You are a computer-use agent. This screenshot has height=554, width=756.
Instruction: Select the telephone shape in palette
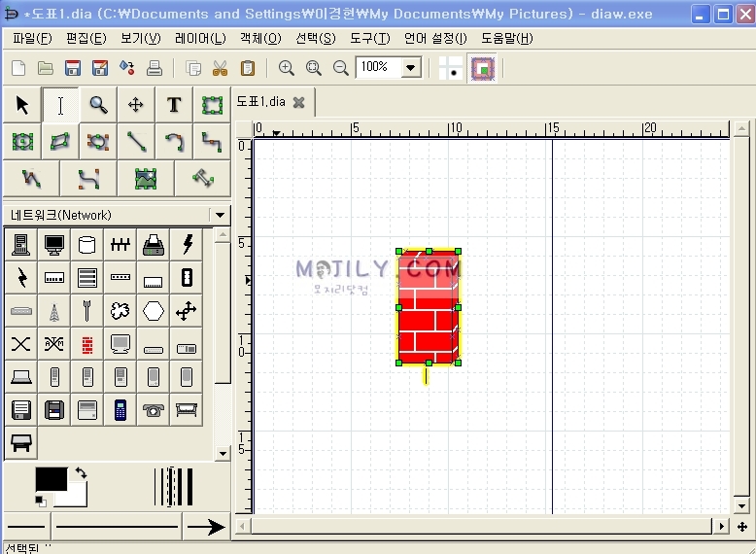(x=154, y=410)
